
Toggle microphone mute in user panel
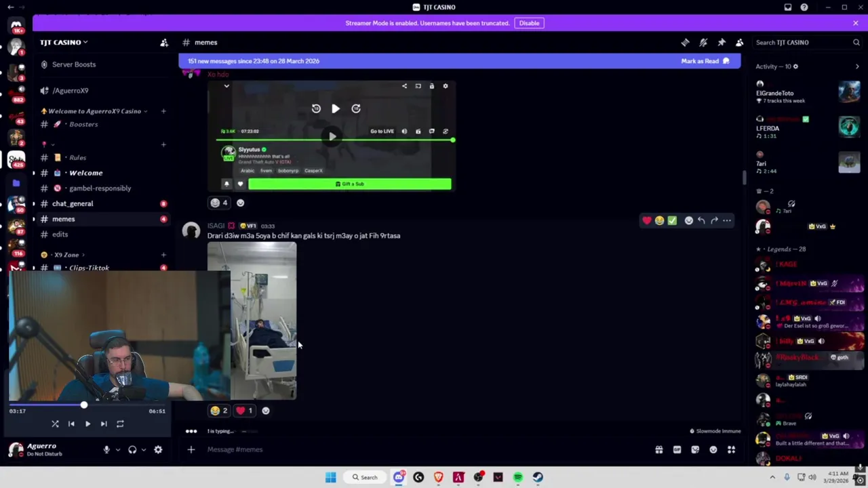(x=106, y=449)
